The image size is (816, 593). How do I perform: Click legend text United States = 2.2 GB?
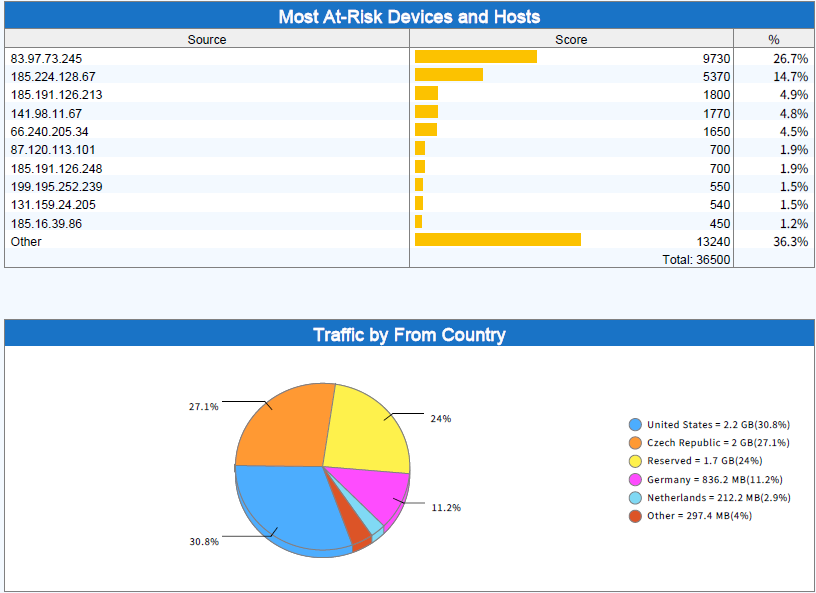pyautogui.click(x=719, y=424)
